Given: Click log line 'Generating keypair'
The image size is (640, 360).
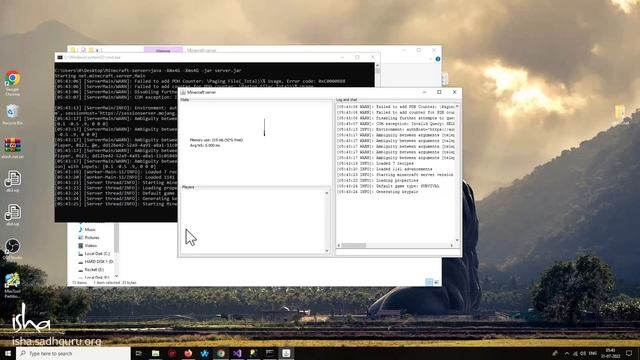Looking at the screenshot, I should coord(378,192).
